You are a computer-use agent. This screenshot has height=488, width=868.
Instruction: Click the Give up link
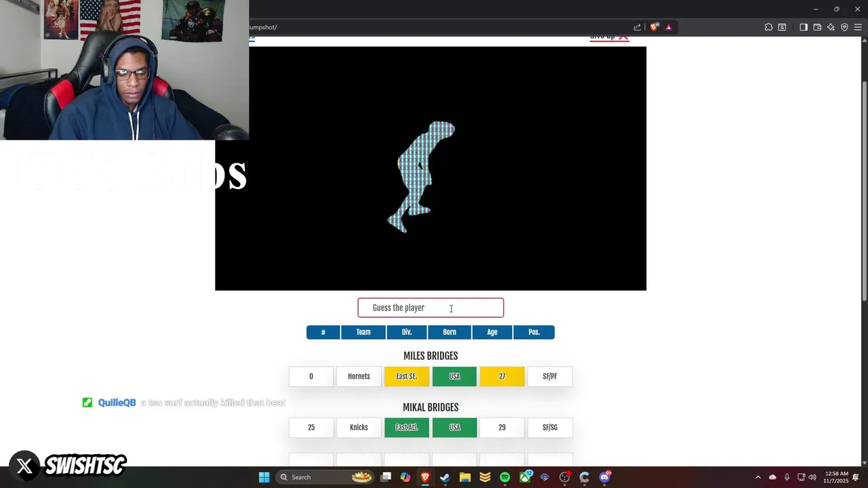tap(608, 37)
